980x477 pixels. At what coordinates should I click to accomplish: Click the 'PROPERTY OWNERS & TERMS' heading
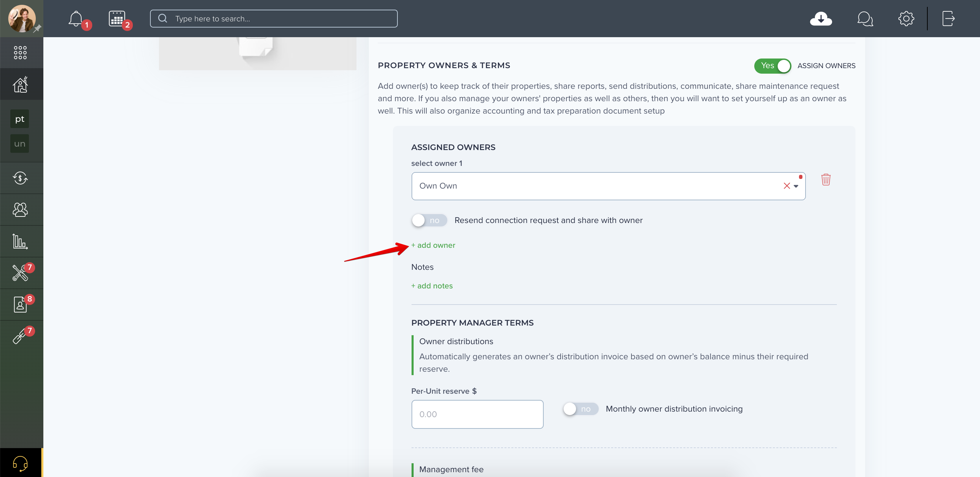[444, 65]
